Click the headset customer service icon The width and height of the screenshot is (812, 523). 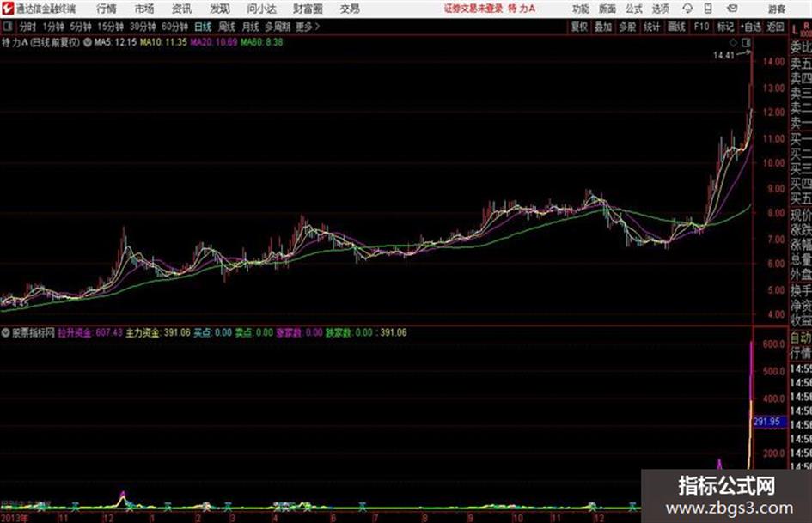click(687, 9)
